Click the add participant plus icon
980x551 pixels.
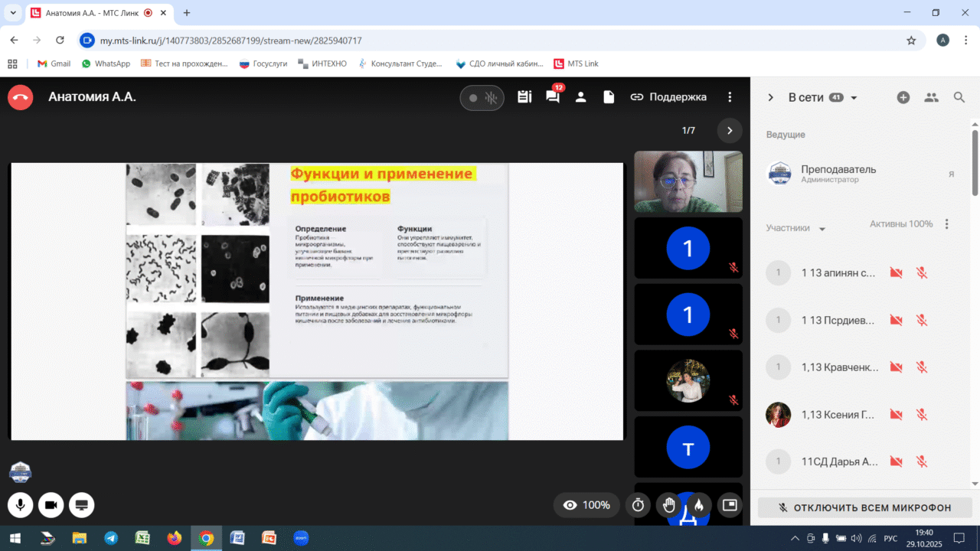[903, 97]
